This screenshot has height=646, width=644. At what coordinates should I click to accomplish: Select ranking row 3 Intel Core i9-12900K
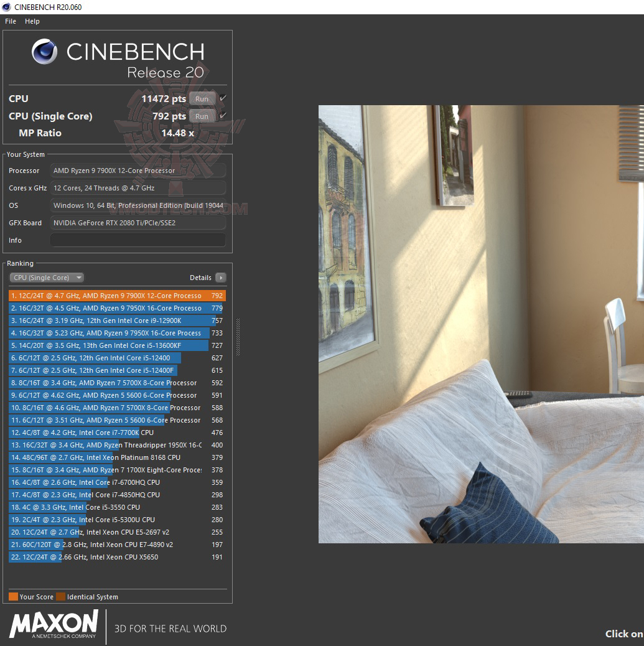click(117, 321)
